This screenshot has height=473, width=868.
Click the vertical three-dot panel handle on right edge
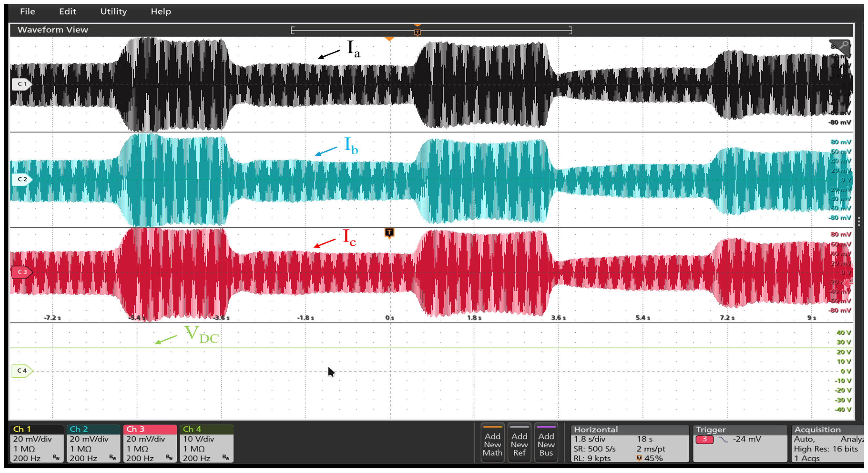[x=859, y=221]
